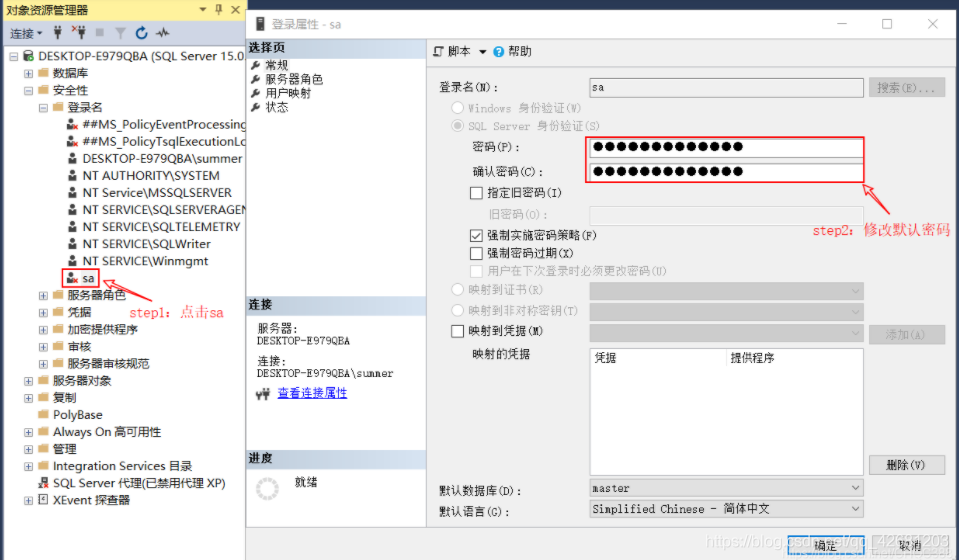The height and width of the screenshot is (560, 959).
Task: Open Object Explorer window position dropdown arrow
Action: (203, 9)
